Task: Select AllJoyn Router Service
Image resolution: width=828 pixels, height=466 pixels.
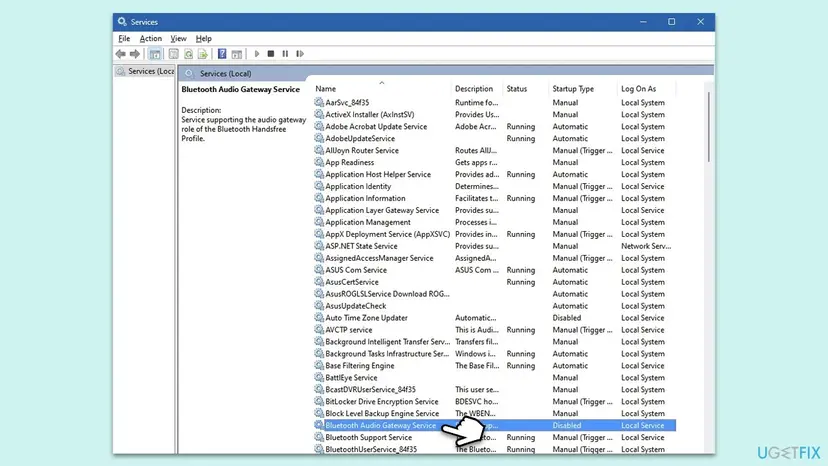Action: click(494, 151)
